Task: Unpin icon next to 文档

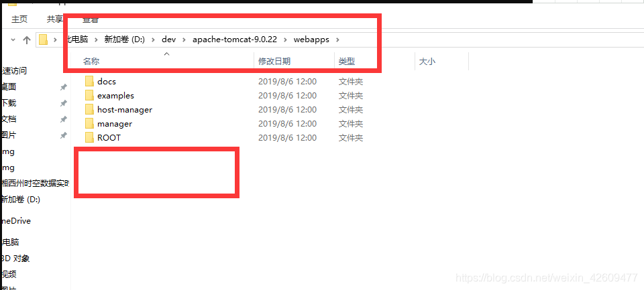Action: [63, 119]
